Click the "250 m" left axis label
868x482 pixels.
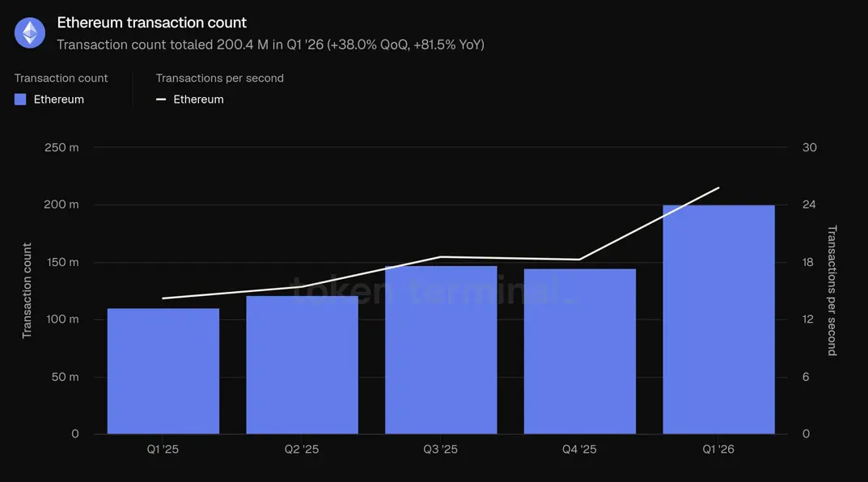[61, 148]
